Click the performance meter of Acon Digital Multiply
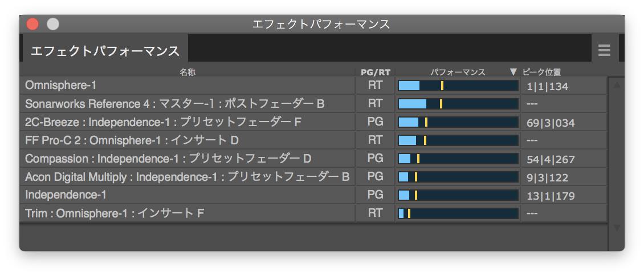The width and height of the screenshot is (644, 275). pos(458,177)
